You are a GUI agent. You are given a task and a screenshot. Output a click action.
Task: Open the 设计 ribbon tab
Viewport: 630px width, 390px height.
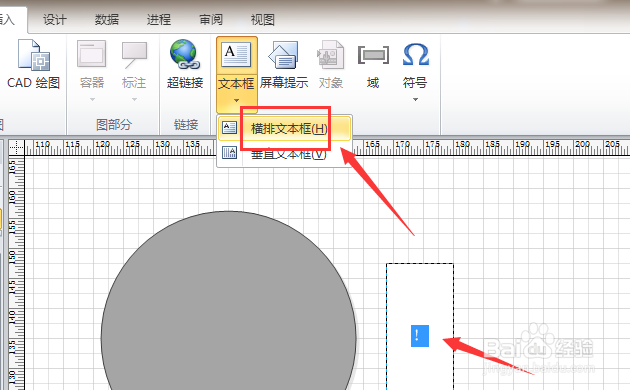(x=55, y=19)
